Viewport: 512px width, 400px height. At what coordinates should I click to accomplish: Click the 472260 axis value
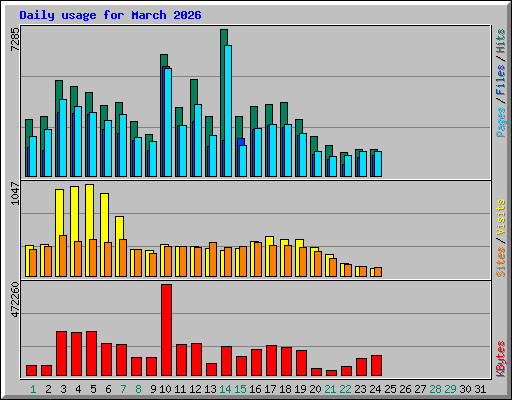pos(15,299)
